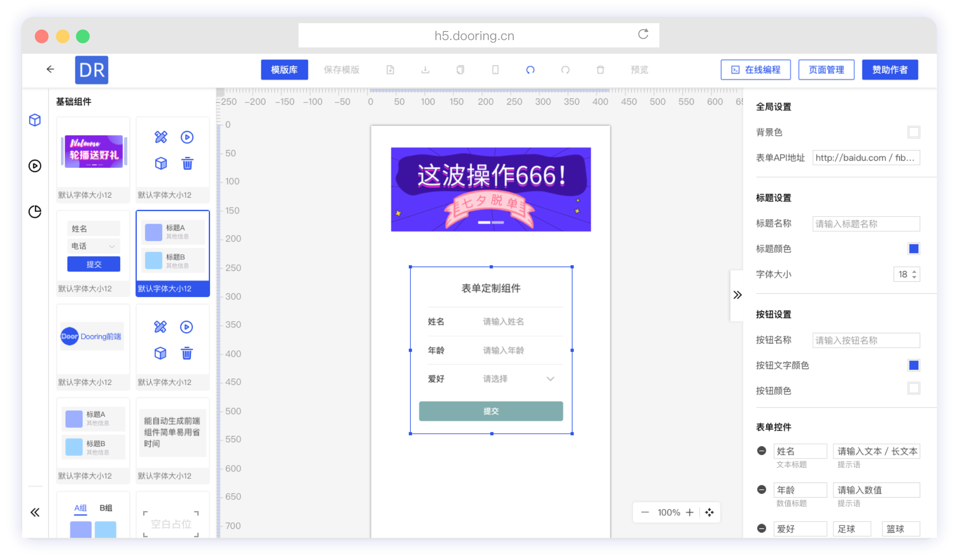Switch to the B组 tab in component preview
This screenshot has height=560, width=959.
tap(106, 508)
